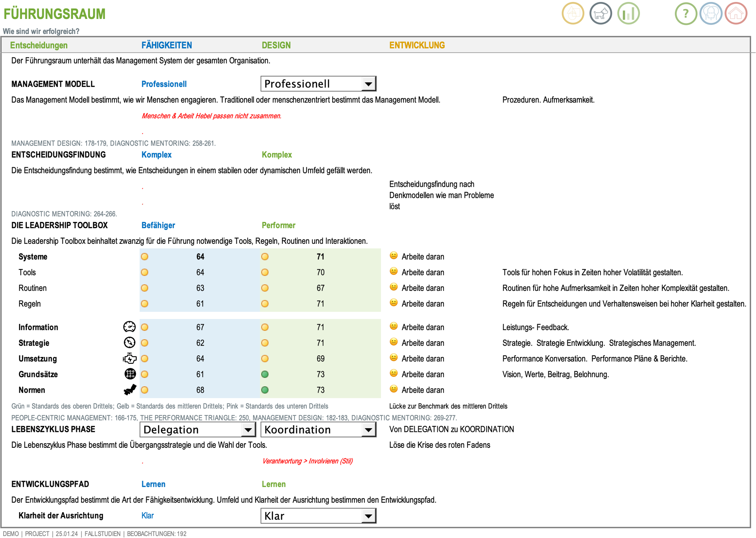Click the smiley icon in Tools row

tap(393, 271)
